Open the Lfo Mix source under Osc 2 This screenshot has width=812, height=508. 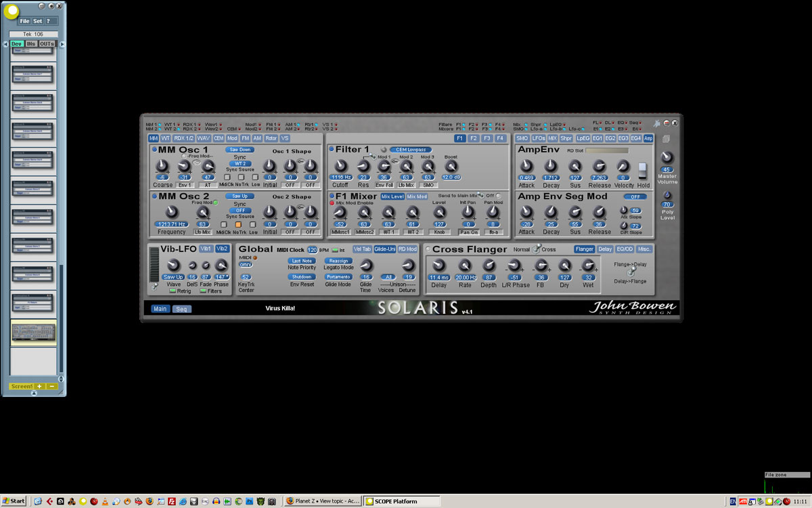[x=202, y=232]
